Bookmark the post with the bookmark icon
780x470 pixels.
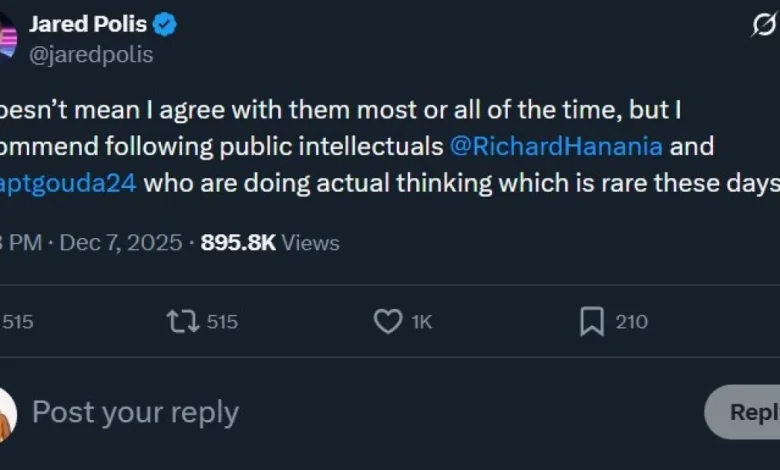tap(592, 322)
